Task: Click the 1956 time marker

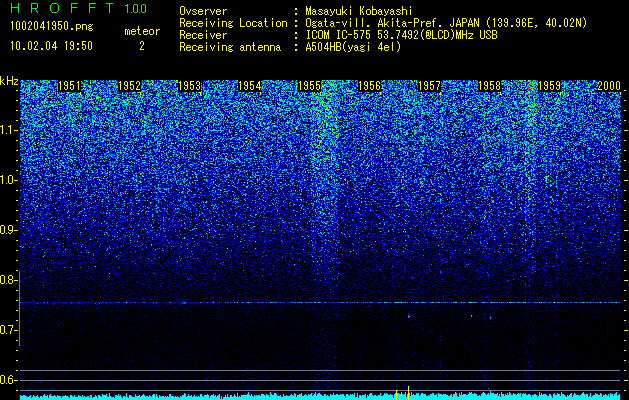Action: tap(369, 86)
